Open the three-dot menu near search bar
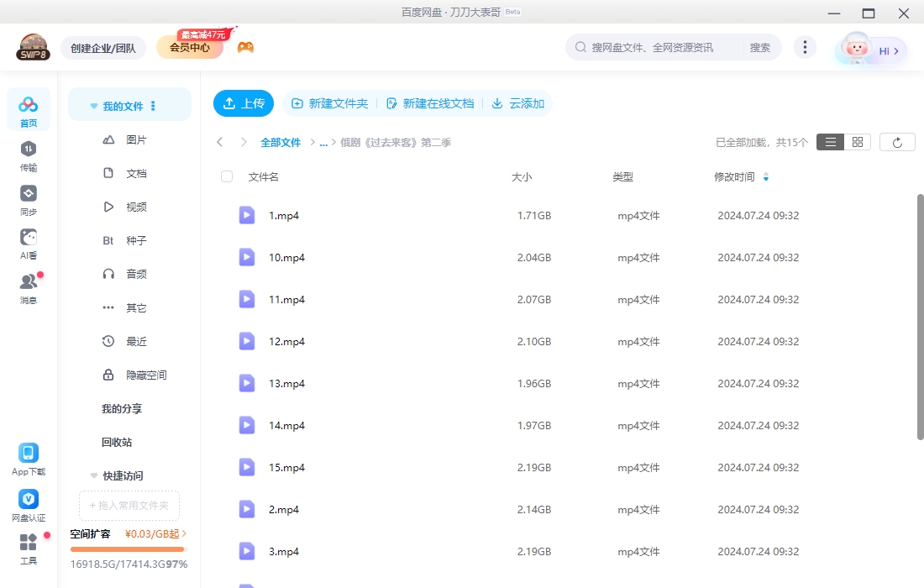Screen dimensions: 924x588 pyautogui.click(x=805, y=47)
